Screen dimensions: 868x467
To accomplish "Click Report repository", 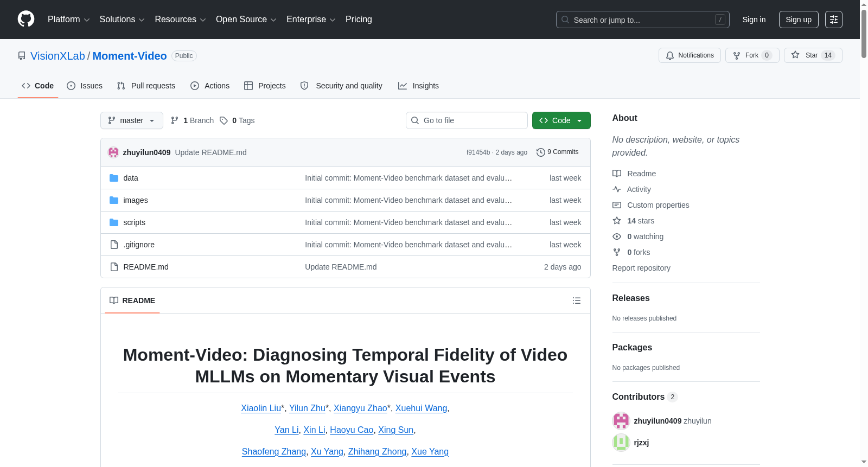I will pyautogui.click(x=641, y=268).
